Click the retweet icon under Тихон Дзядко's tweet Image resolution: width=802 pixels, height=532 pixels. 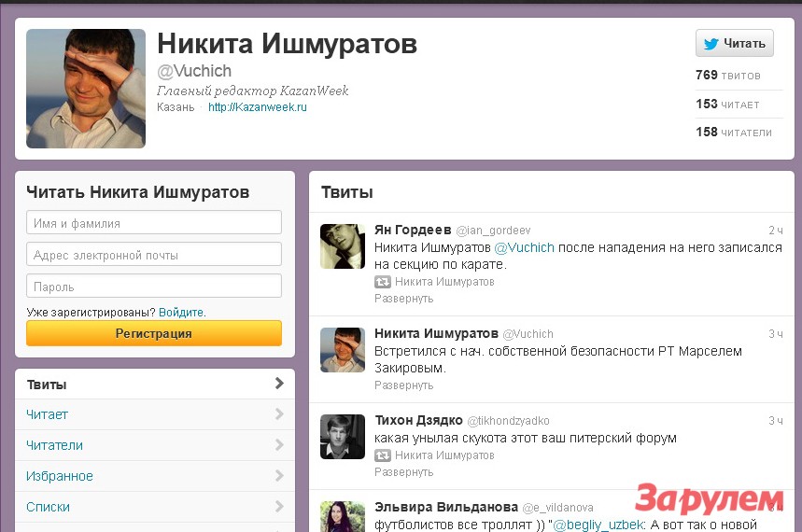[382, 455]
